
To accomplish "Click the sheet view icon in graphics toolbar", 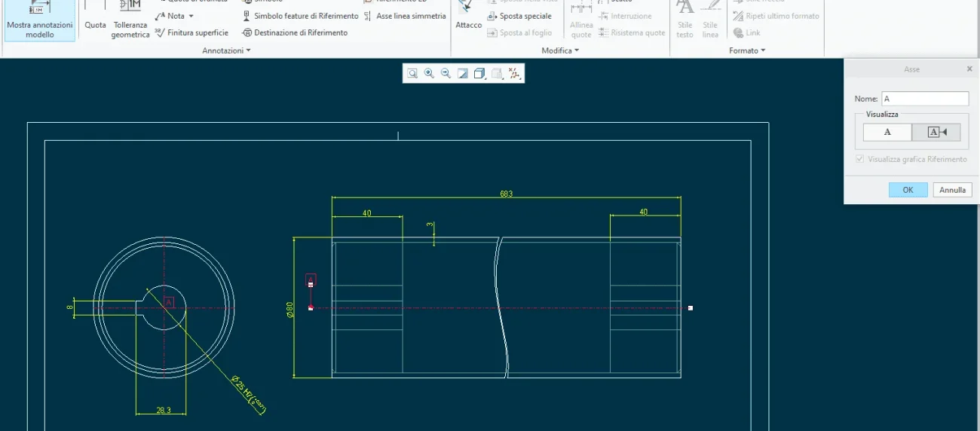I will pyautogui.click(x=497, y=73).
